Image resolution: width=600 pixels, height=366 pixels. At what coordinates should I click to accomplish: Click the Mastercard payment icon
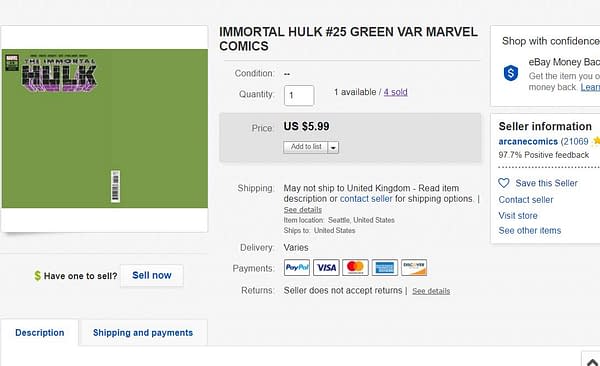355,268
